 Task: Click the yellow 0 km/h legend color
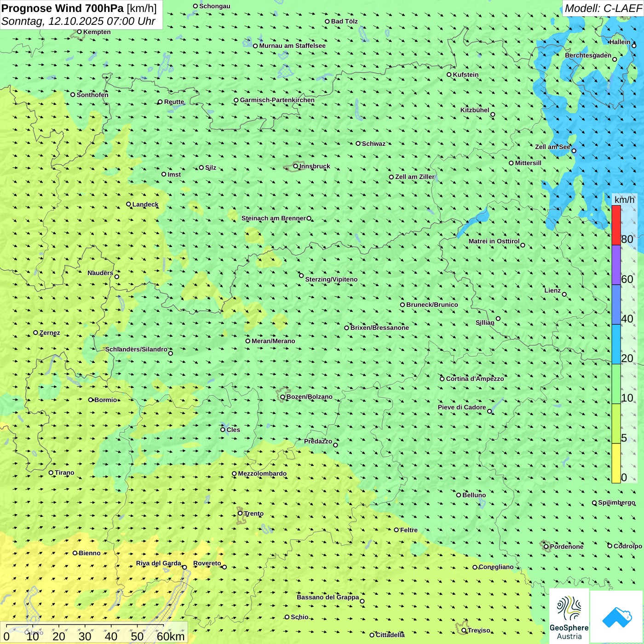(x=616, y=463)
